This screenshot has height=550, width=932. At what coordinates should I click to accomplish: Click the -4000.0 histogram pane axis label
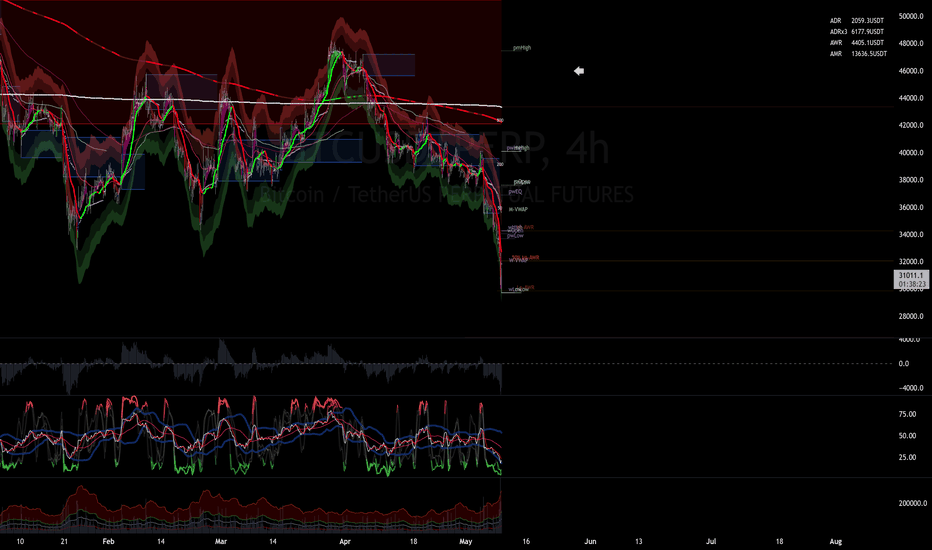pyautogui.click(x=909, y=388)
